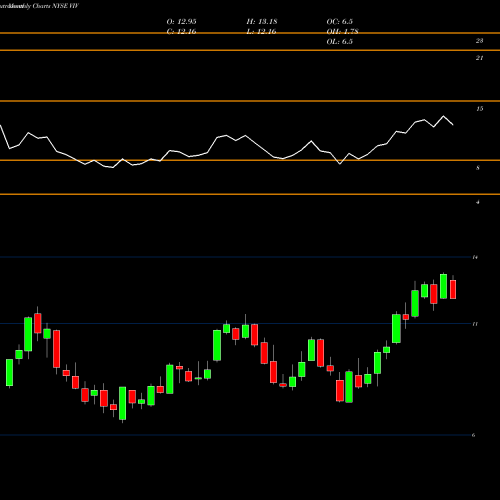The height and width of the screenshot is (500, 500).
Task: Select the close value 'C: 12.16'
Action: click(x=181, y=32)
